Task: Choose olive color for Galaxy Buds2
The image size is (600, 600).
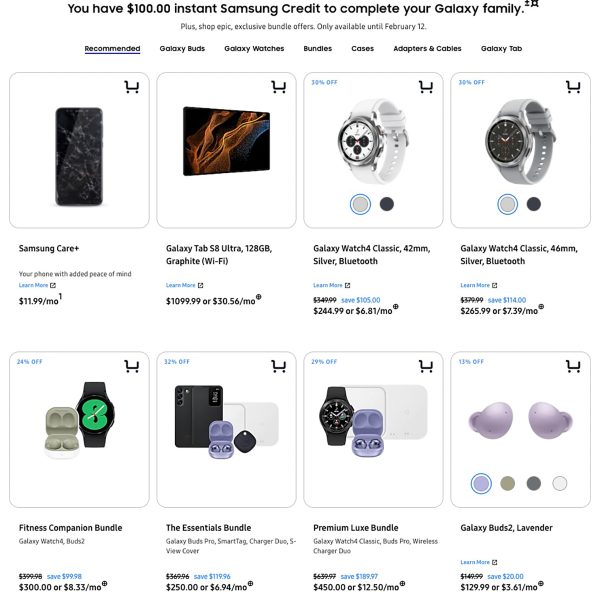Action: coord(508,483)
